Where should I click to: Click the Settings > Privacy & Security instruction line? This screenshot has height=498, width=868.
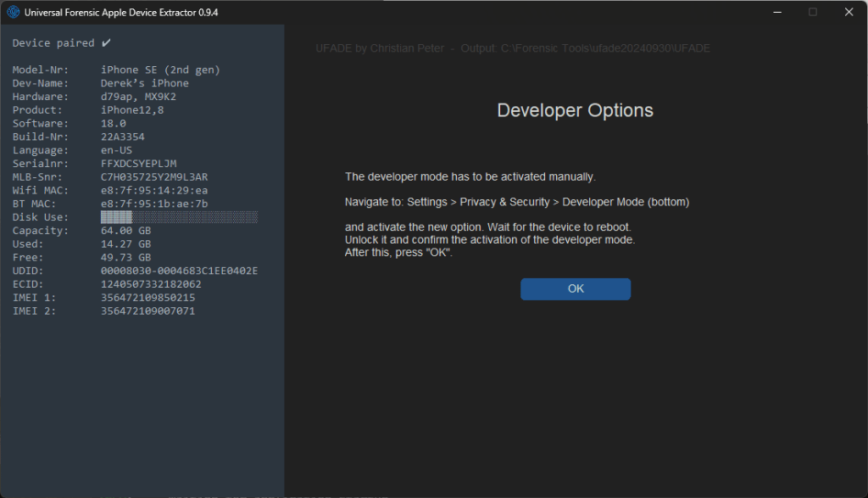(517, 203)
